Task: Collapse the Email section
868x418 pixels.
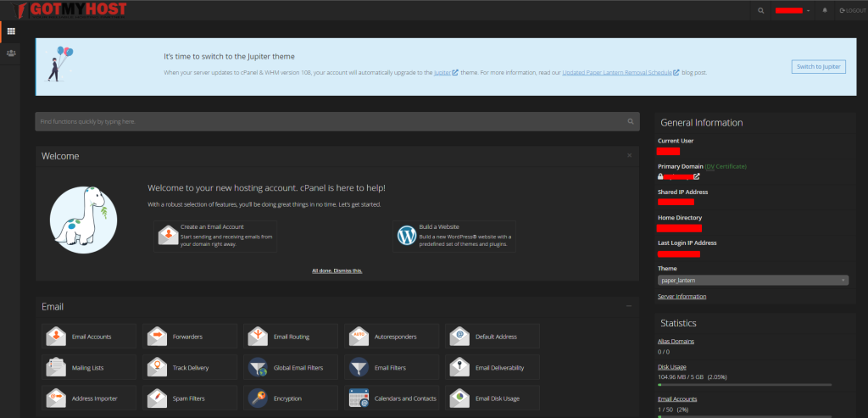Action: (x=629, y=305)
